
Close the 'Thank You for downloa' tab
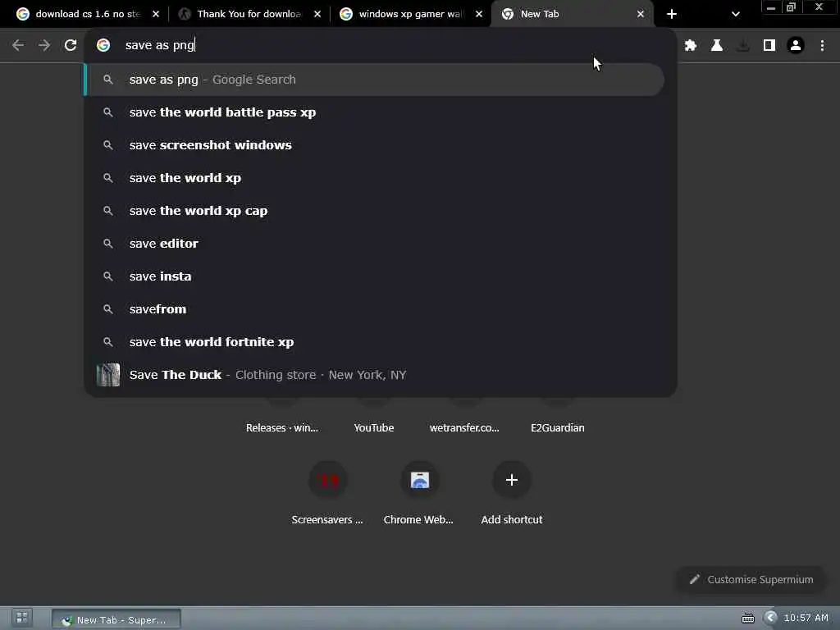(x=317, y=14)
